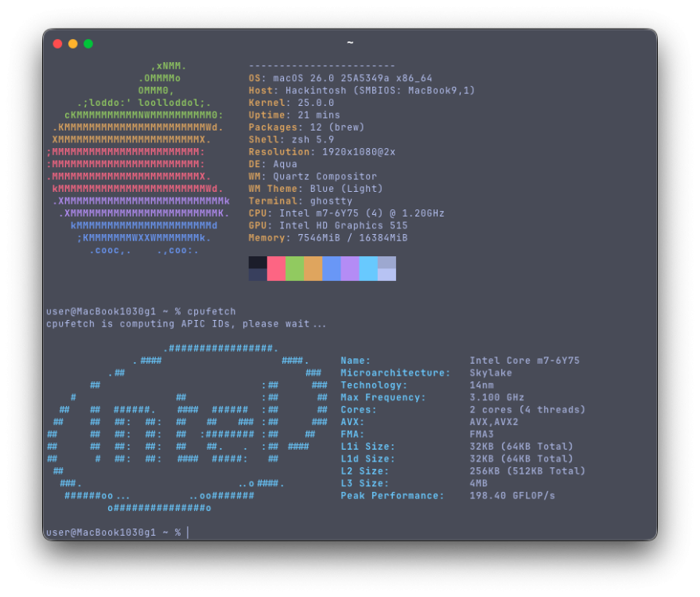Screen dimensions: 700x597
Task: Select the purple color block
Action: pyautogui.click(x=350, y=268)
